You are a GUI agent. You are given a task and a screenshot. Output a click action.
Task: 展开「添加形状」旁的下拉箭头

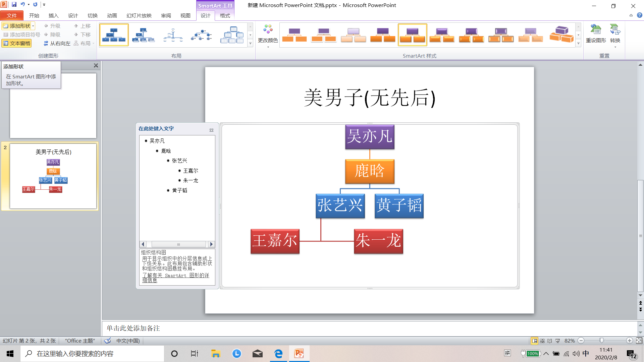coord(33,25)
